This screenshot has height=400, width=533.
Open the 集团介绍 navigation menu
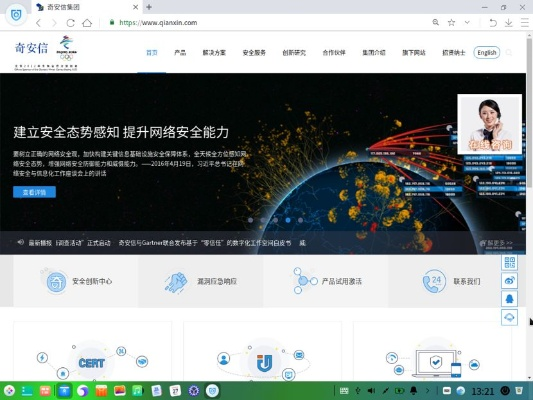(x=374, y=53)
